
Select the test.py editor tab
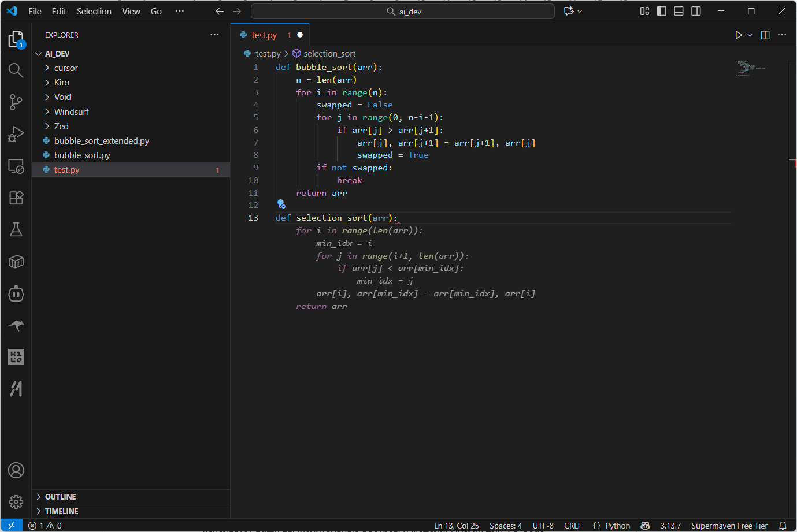click(x=264, y=35)
